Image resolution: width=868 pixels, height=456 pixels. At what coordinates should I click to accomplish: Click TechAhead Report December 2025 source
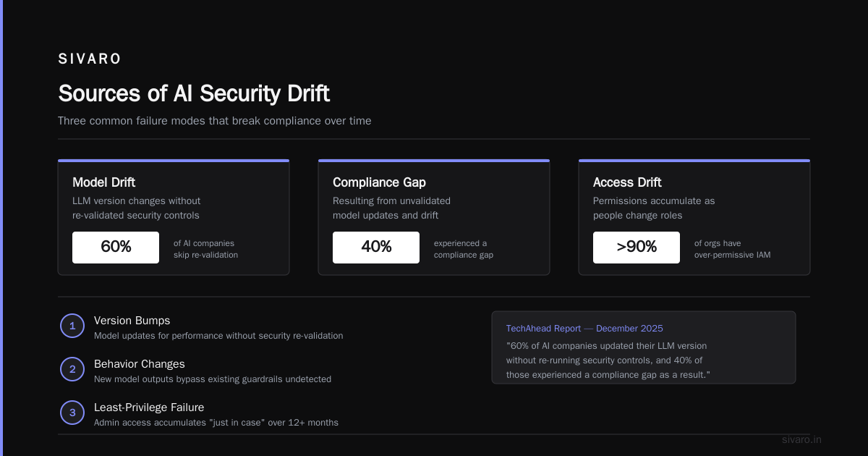[584, 329]
